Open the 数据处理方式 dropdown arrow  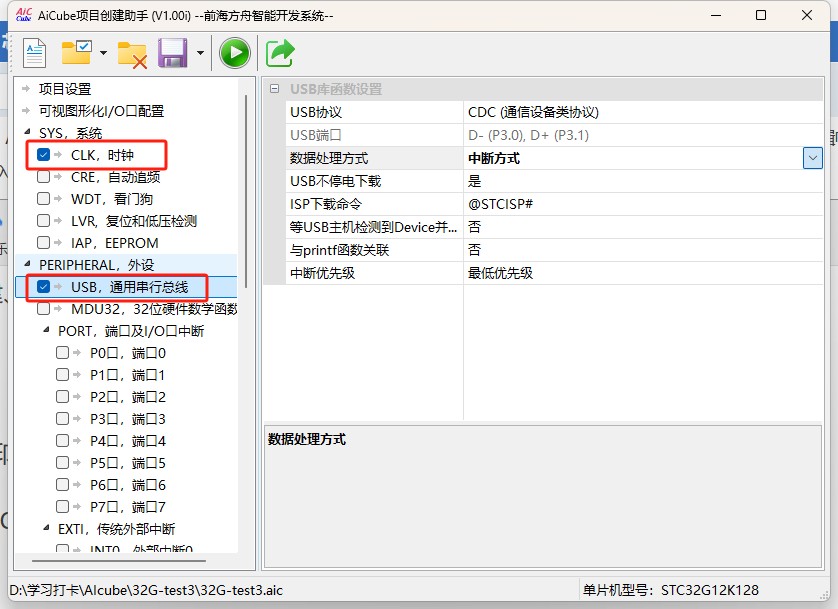pyautogui.click(x=812, y=158)
